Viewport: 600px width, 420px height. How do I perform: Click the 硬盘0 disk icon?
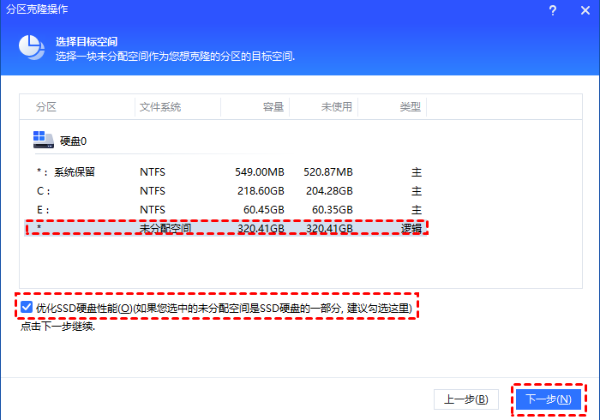pyautogui.click(x=42, y=141)
